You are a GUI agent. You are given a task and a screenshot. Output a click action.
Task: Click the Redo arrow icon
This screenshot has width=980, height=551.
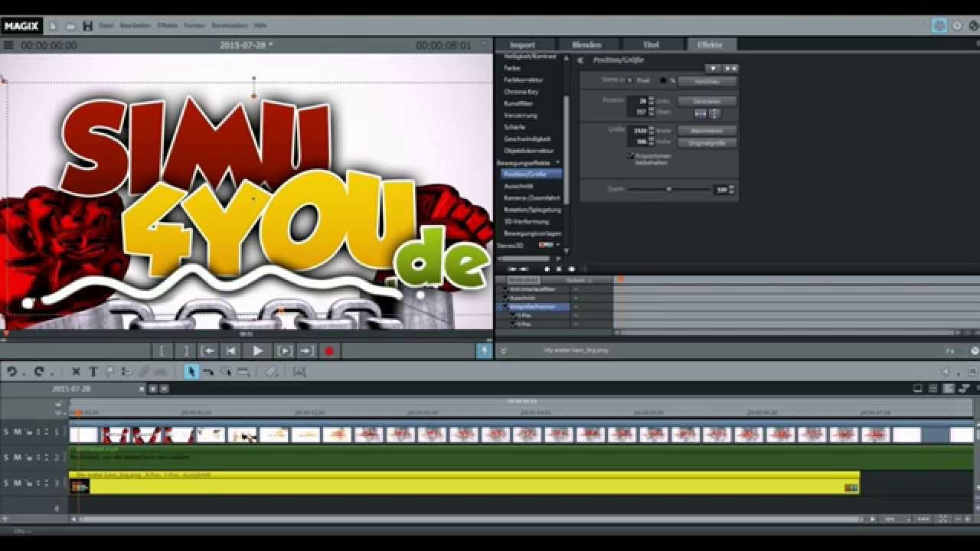pos(38,371)
